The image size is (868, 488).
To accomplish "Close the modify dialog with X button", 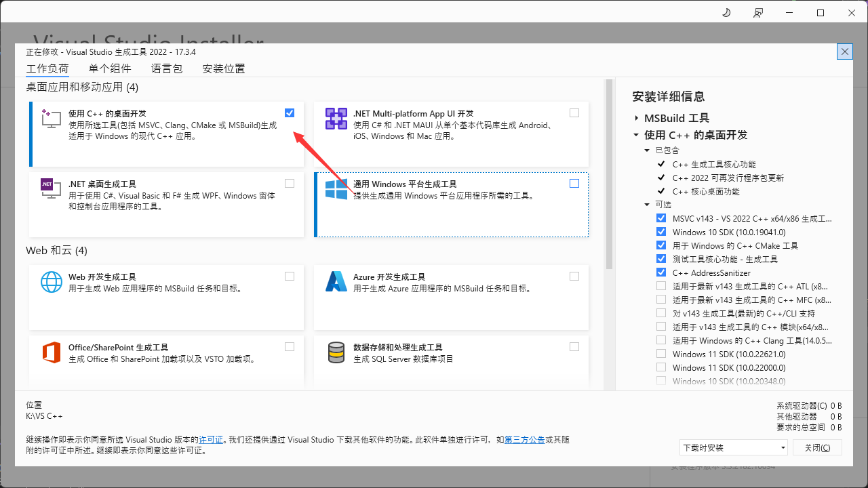I will click(x=844, y=52).
